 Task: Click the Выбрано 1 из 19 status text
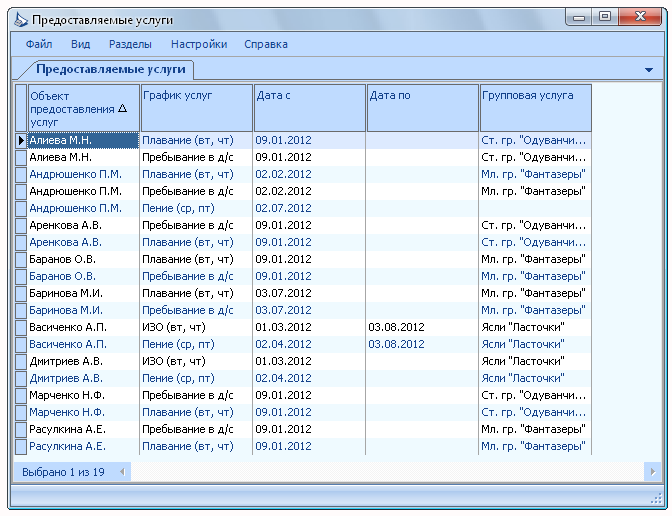[63, 472]
